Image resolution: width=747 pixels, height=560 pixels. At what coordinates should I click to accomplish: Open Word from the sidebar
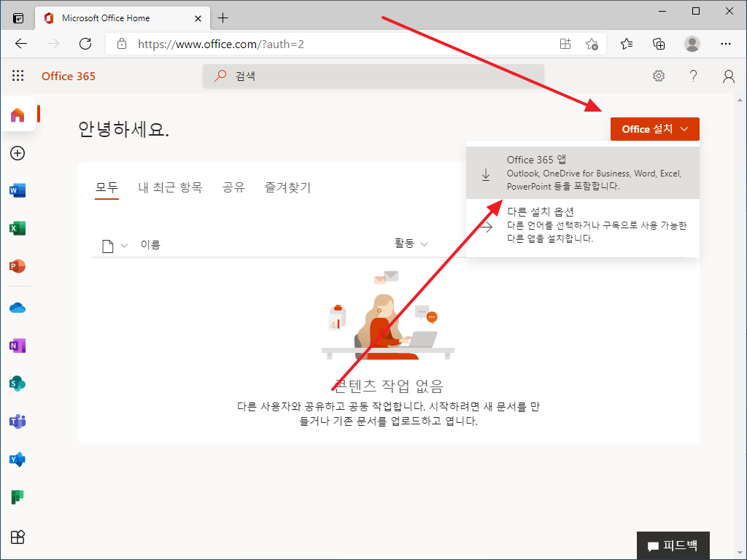(x=18, y=190)
